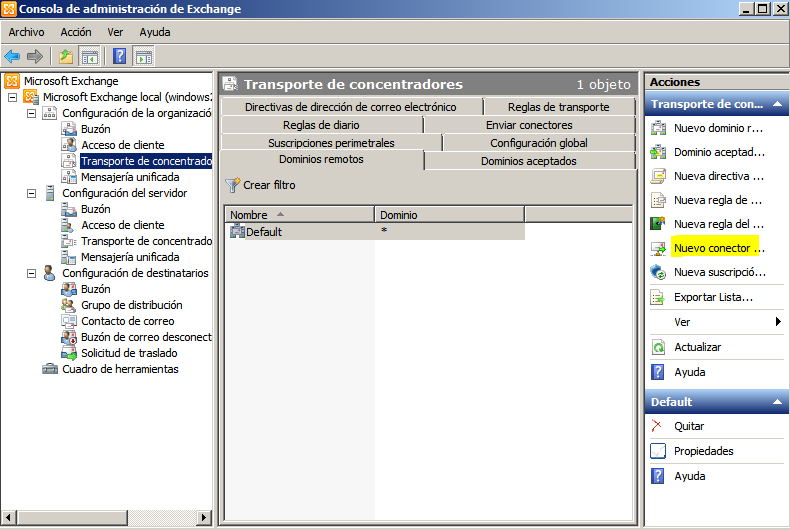Sort by the Dominio column header
Image resolution: width=790 pixels, height=530 pixels.
tap(449, 215)
